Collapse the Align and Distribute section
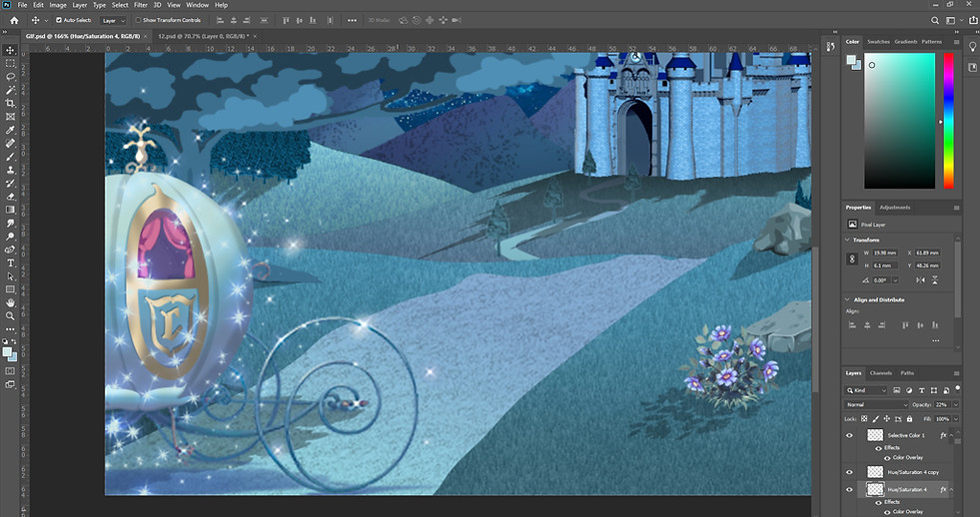Screen dimensions: 980x517 coord(847,299)
